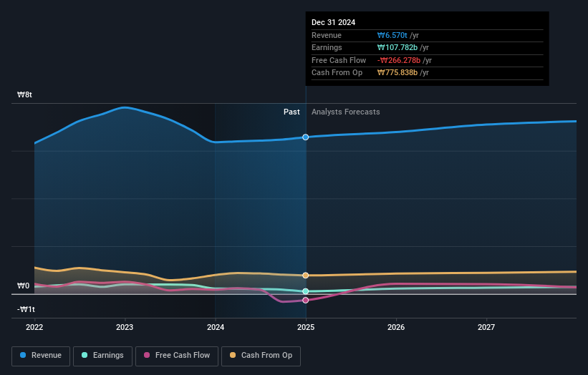Click the Free Cash Flow label in tooltip

(339, 60)
